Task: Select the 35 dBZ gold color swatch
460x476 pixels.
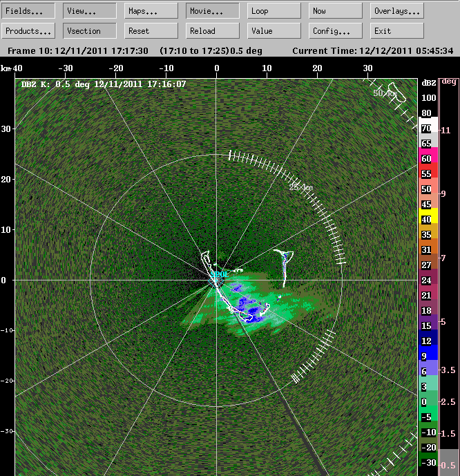Action: tap(428, 231)
